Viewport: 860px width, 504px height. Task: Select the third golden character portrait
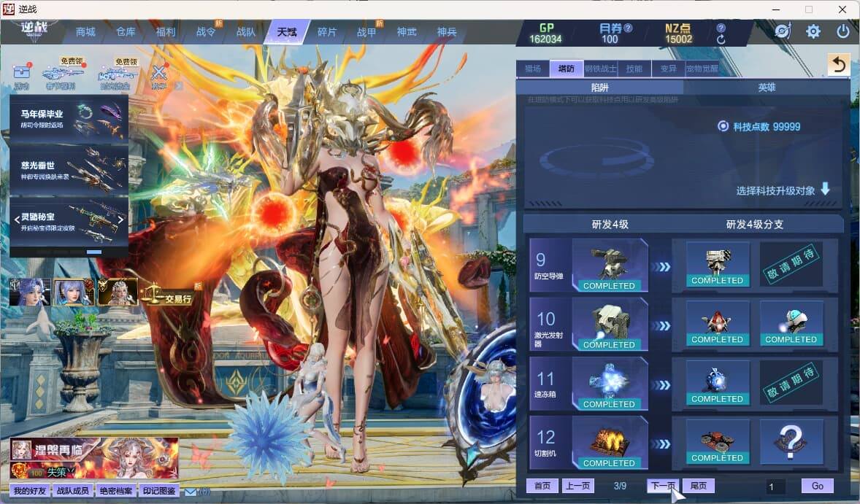click(118, 292)
